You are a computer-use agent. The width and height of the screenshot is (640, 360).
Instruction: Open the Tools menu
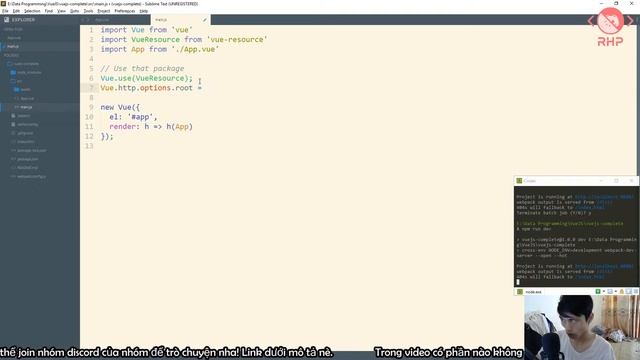coord(88,11)
